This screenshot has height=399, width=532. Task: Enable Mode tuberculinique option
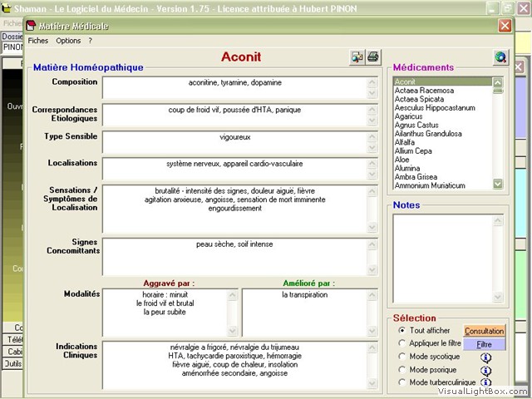click(x=402, y=382)
